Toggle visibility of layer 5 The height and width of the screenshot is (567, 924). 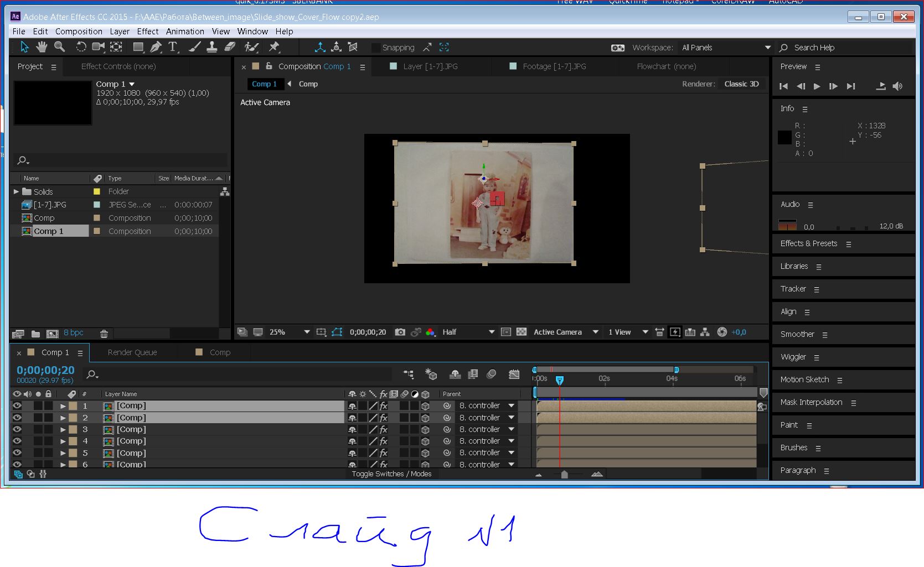pyautogui.click(x=17, y=452)
